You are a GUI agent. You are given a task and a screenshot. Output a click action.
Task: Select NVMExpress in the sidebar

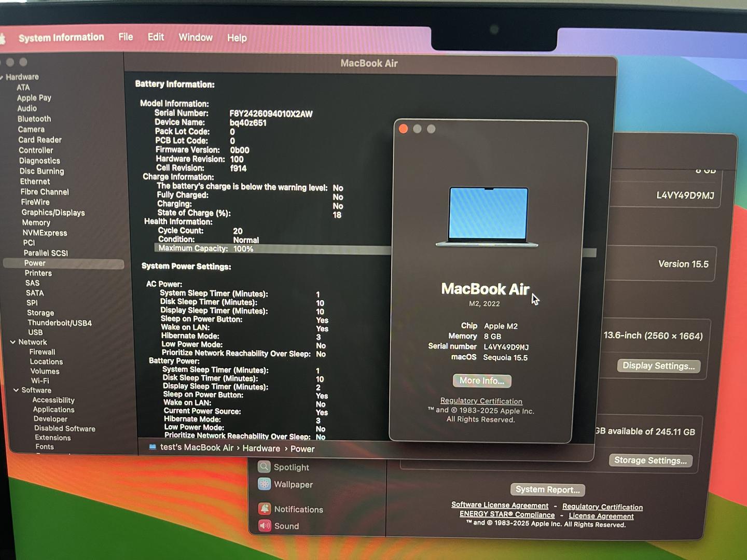tap(45, 233)
